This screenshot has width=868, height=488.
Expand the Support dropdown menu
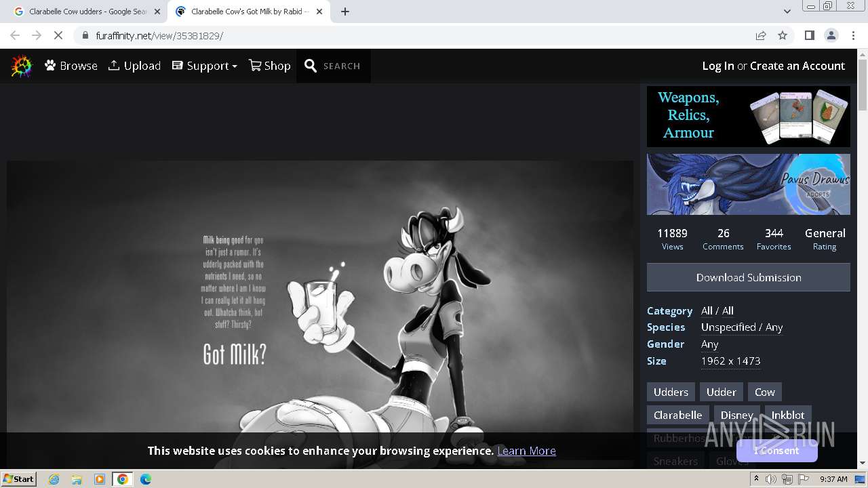(205, 66)
